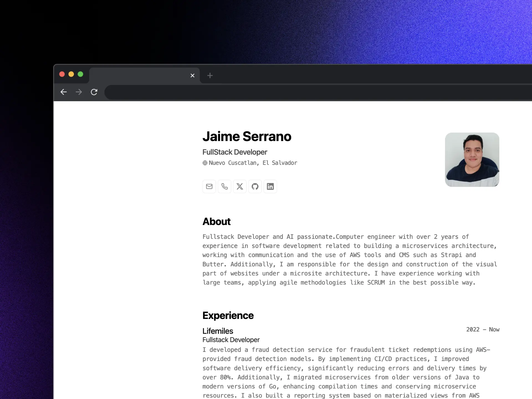532x399 pixels.
Task: Open the GitHub profile icon
Action: (x=255, y=186)
